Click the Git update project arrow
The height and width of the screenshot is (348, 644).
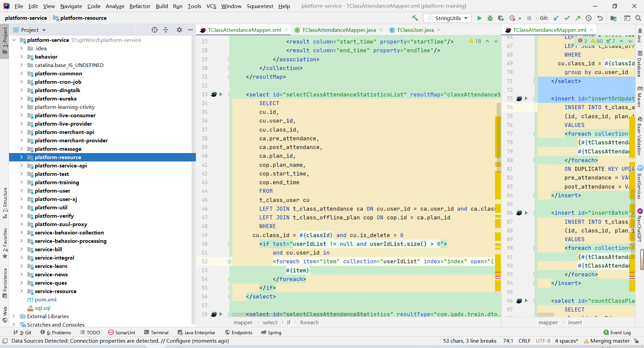556,18
